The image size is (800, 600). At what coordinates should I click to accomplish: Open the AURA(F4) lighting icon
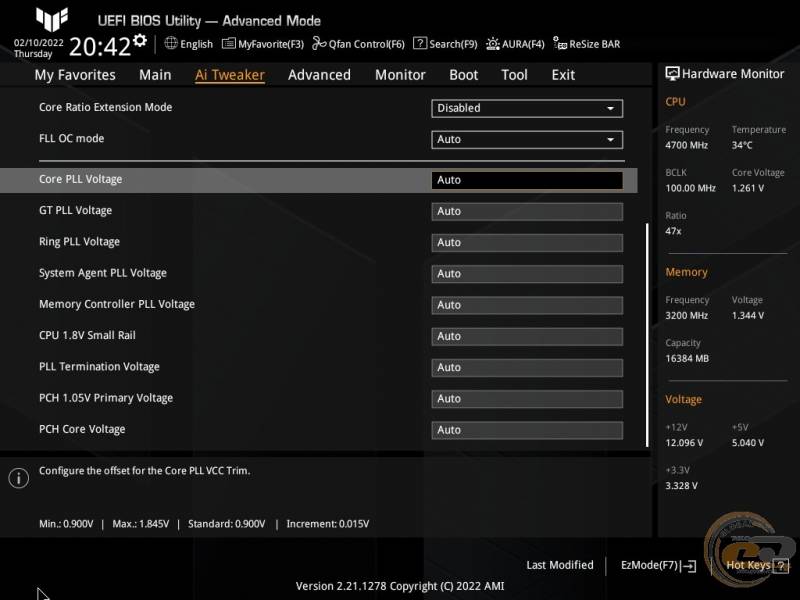point(492,44)
